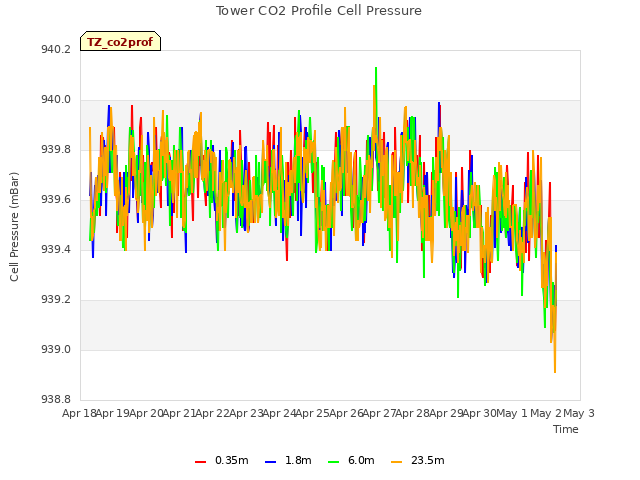Click the Cell Pressure (mBar) axis label
The height and width of the screenshot is (480, 640).
tap(14, 227)
